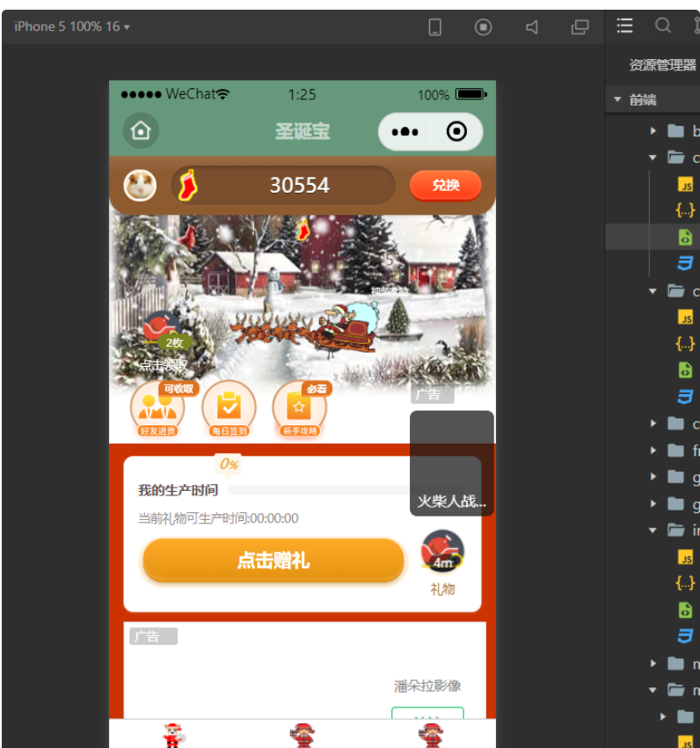
Task: Collapse the 前端 project root
Action: tap(617, 100)
